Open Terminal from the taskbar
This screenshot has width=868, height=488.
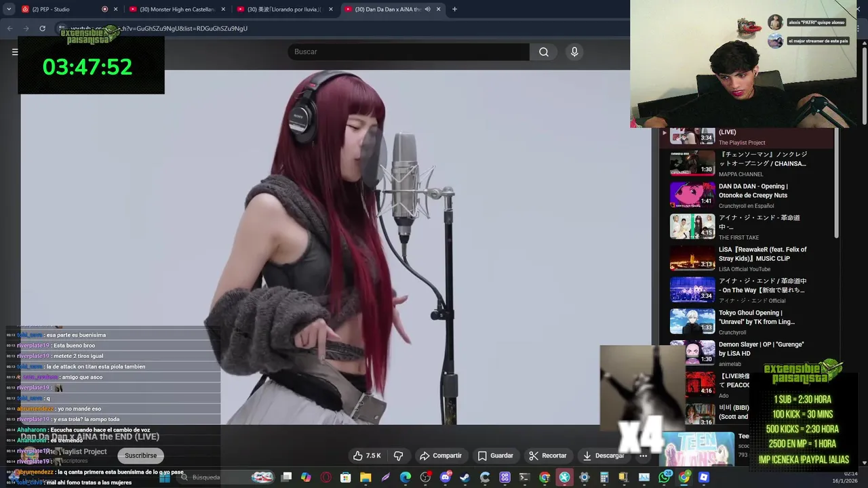click(x=524, y=477)
